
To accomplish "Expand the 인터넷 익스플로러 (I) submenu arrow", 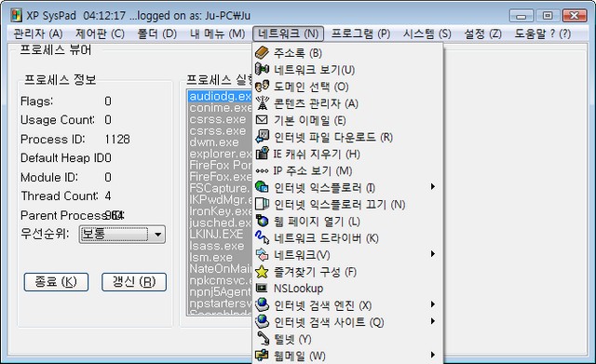I will coord(432,186).
